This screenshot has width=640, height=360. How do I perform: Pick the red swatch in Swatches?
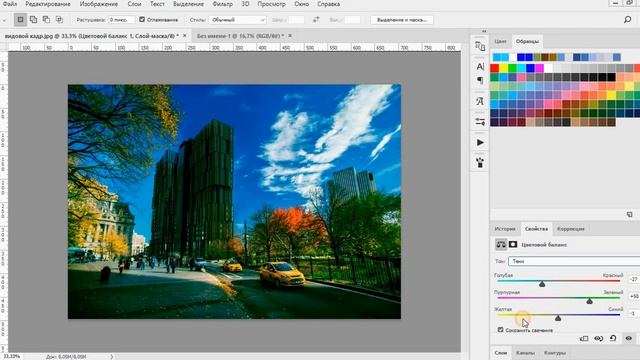pos(495,68)
